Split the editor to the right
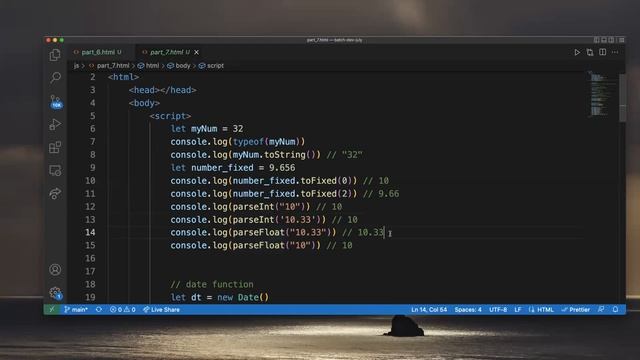This screenshot has width=640, height=360. click(602, 52)
